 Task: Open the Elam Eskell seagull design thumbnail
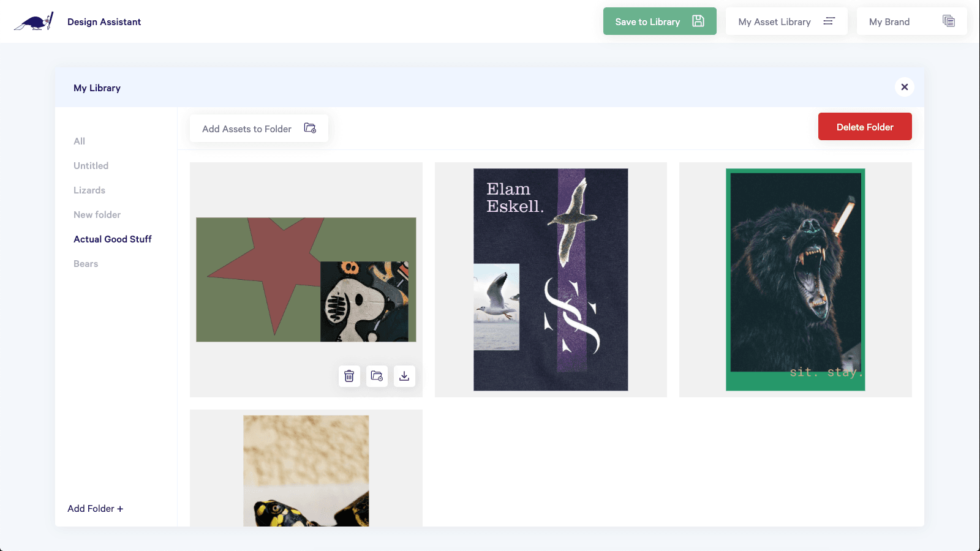pos(550,279)
